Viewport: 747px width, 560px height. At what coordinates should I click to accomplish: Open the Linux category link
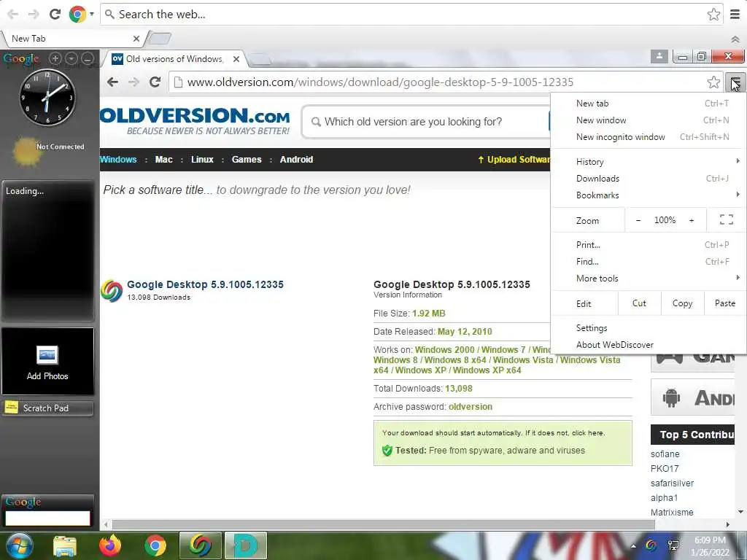point(202,160)
